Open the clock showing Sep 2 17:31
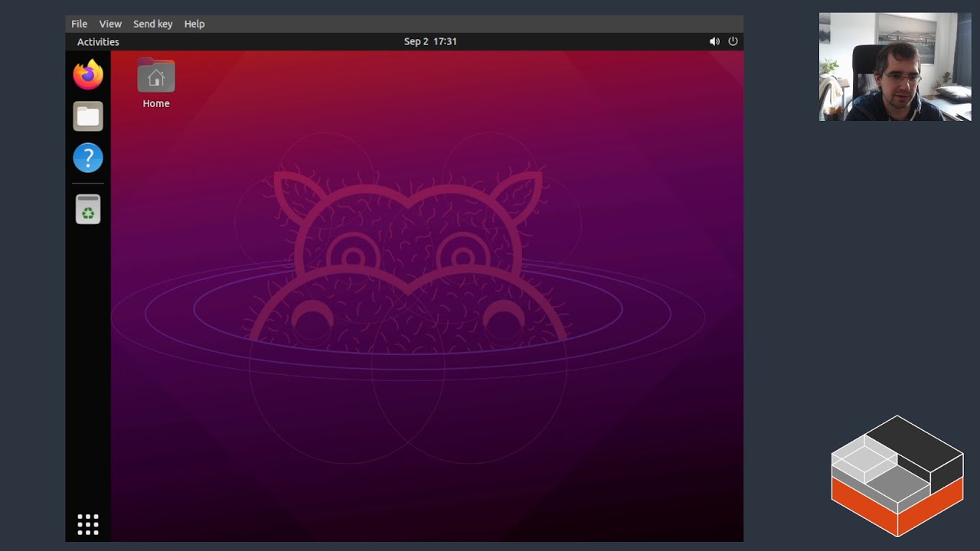980x551 pixels. [x=430, y=41]
